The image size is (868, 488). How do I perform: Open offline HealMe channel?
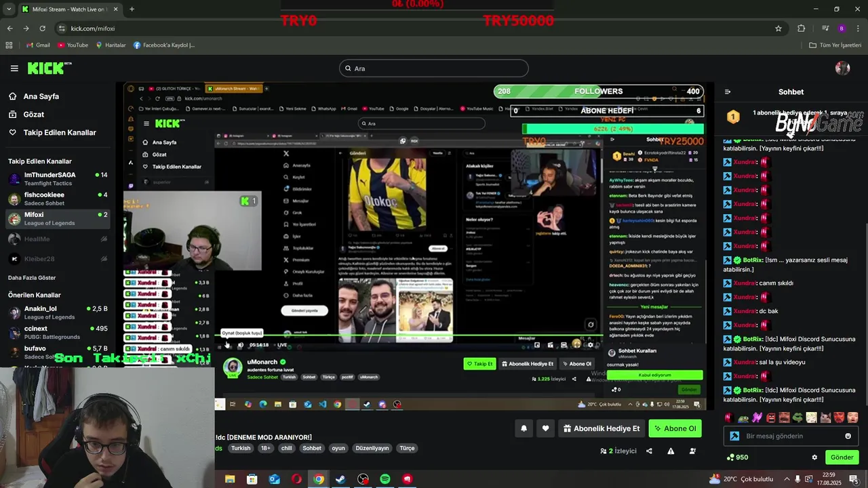pos(57,239)
